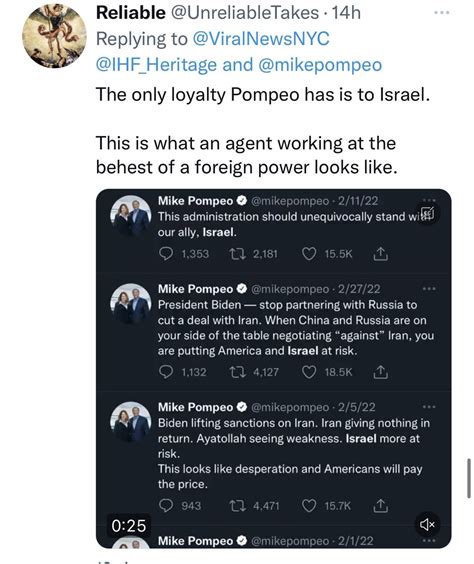Open Reliable's profile picture

pos(54,36)
